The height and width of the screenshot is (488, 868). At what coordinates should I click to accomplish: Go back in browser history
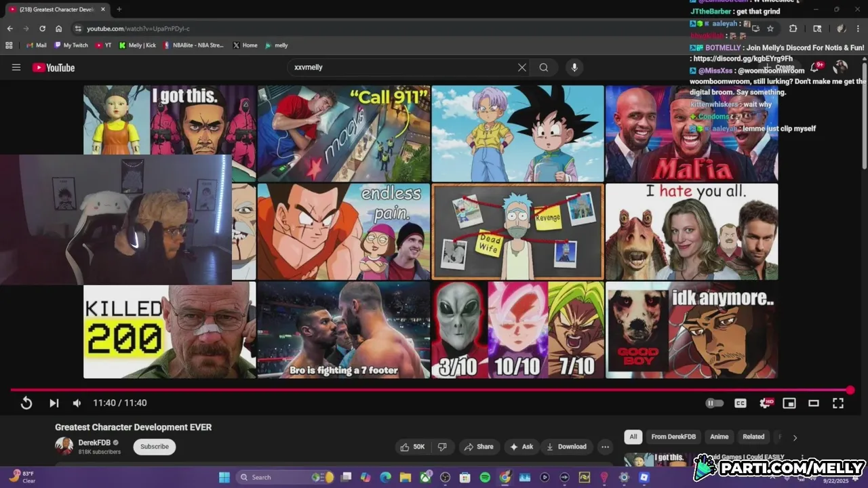tap(9, 28)
